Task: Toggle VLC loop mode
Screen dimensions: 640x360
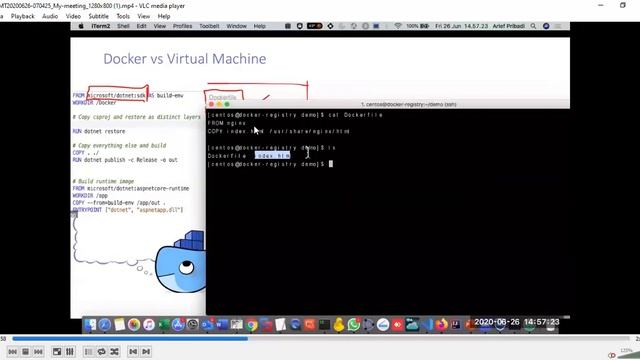Action: click(x=102, y=351)
